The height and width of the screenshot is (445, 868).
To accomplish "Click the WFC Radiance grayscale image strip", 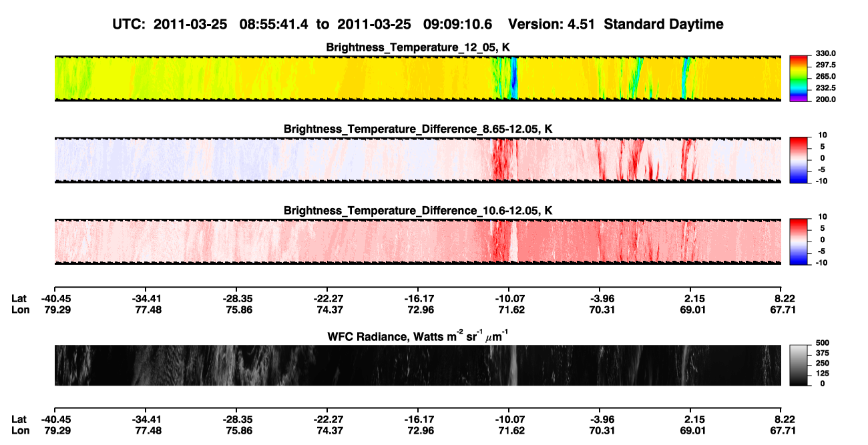I will (417, 366).
